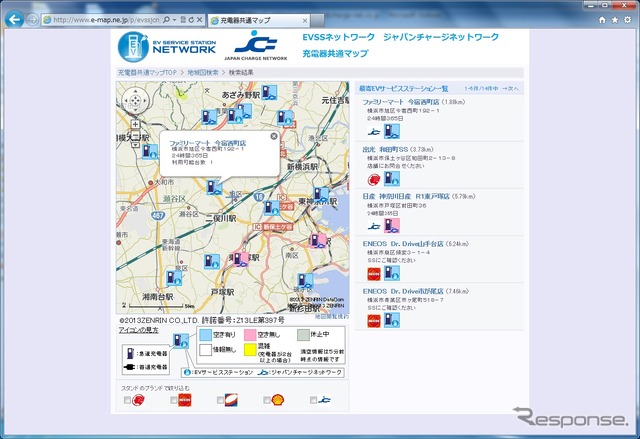Image resolution: width=640 pixels, height=439 pixels.
Task: Click ファミリーマート link inside map popup
Action: (207, 143)
